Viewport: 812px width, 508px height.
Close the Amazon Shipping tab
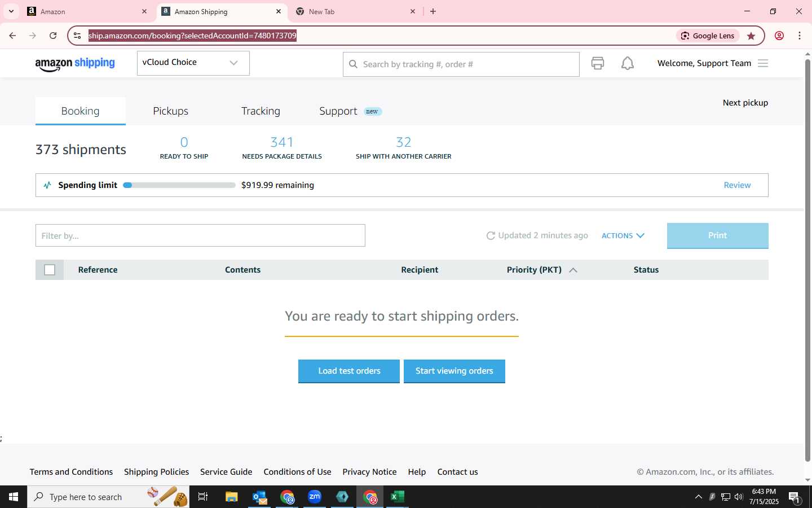point(279,11)
